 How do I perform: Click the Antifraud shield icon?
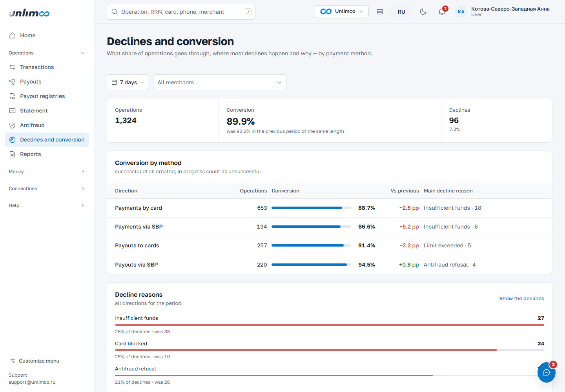[x=12, y=125]
